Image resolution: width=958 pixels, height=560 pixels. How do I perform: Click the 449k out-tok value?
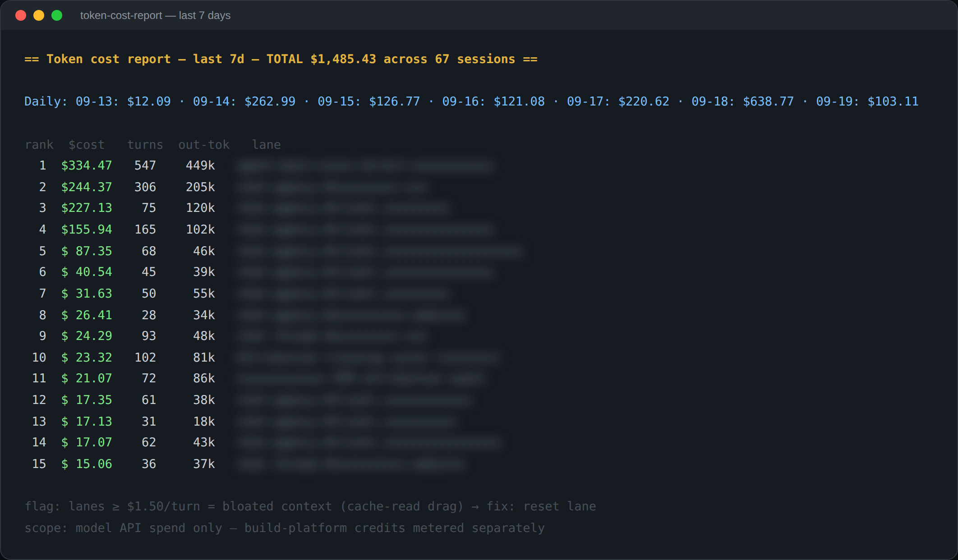pos(200,165)
